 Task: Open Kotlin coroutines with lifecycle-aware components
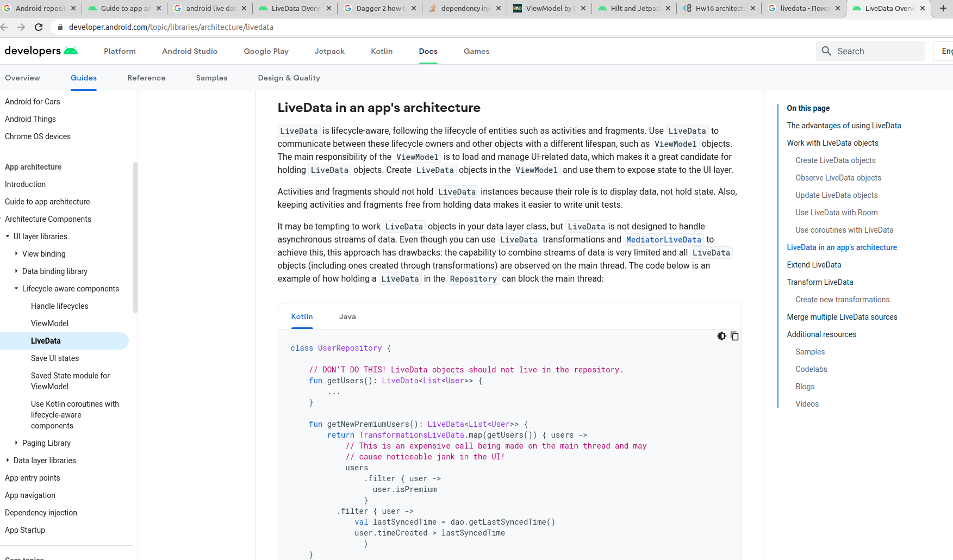click(74, 415)
